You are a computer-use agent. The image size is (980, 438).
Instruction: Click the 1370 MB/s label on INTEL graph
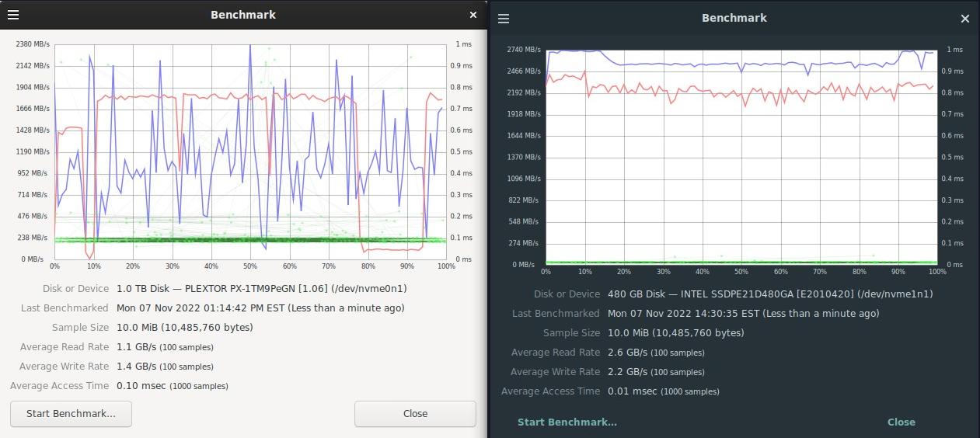click(524, 158)
